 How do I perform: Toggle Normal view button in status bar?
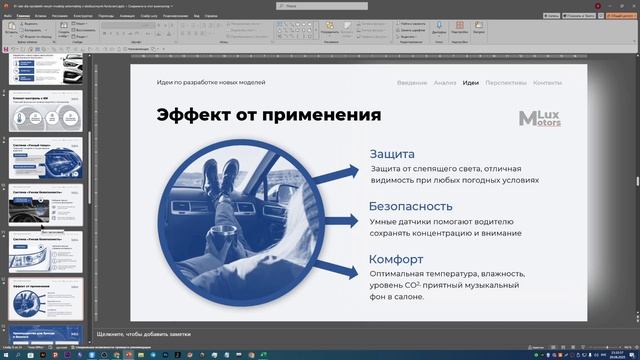coord(553,347)
